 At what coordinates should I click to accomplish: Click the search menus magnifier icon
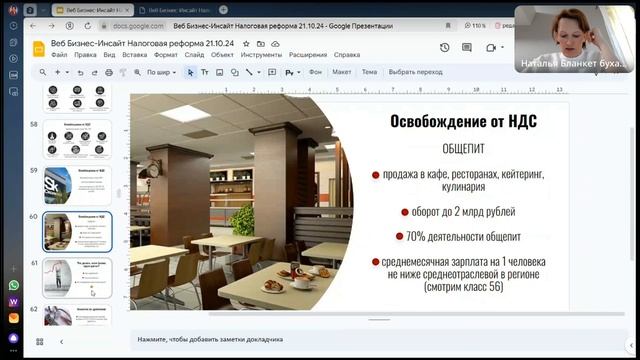click(x=42, y=72)
